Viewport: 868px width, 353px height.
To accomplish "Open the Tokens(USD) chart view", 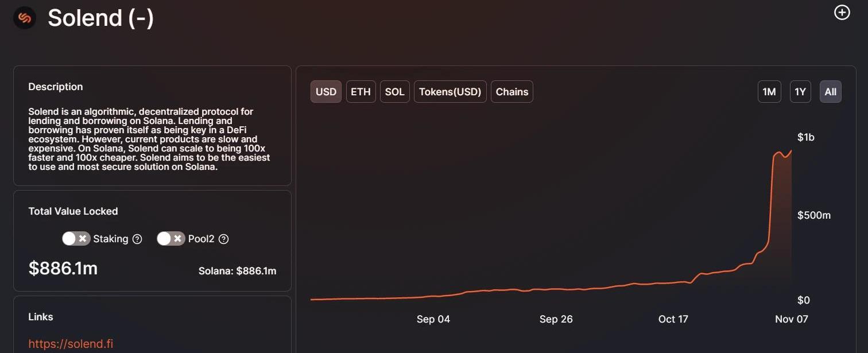I will tap(450, 92).
